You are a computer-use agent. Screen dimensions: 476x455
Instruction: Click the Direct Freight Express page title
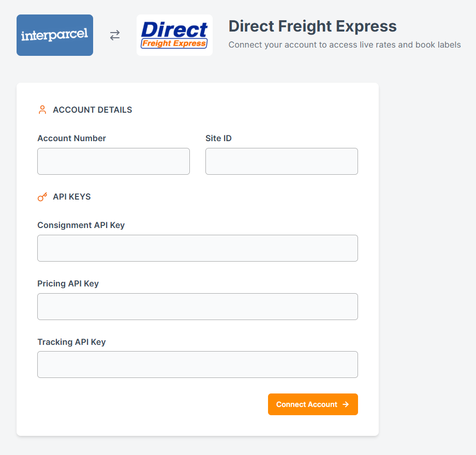(x=313, y=26)
